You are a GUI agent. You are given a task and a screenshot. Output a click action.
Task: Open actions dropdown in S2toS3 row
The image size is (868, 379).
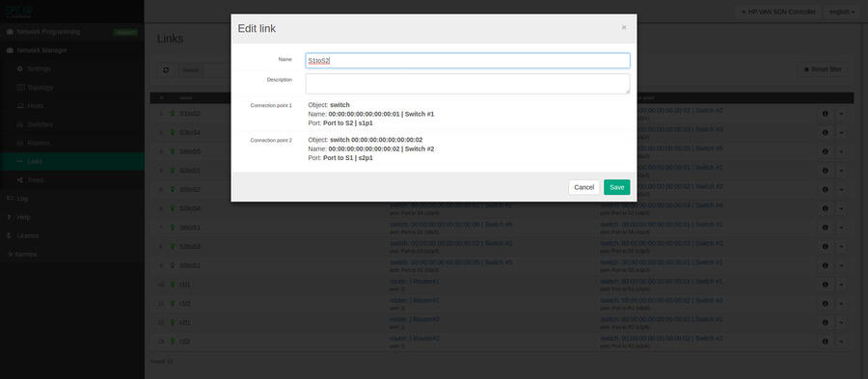841,246
